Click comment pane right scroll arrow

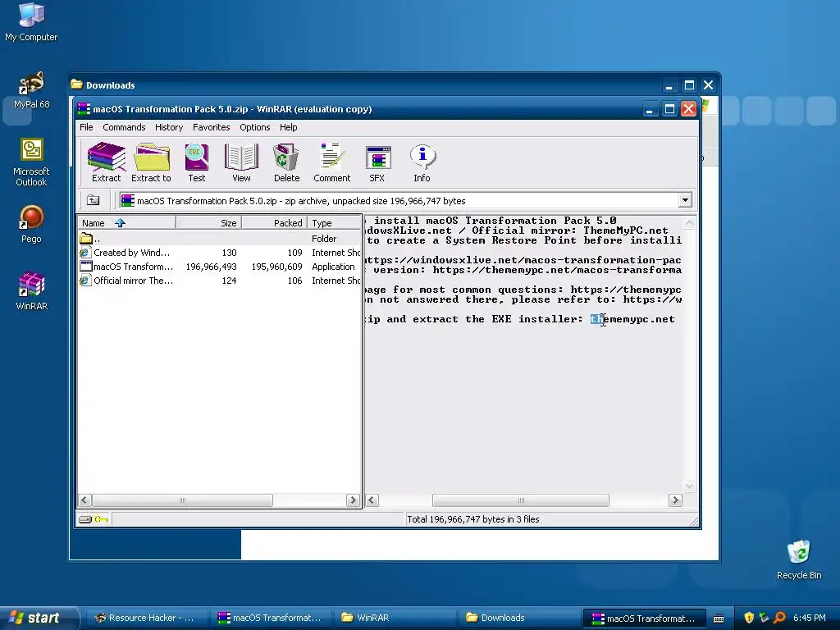click(x=675, y=500)
